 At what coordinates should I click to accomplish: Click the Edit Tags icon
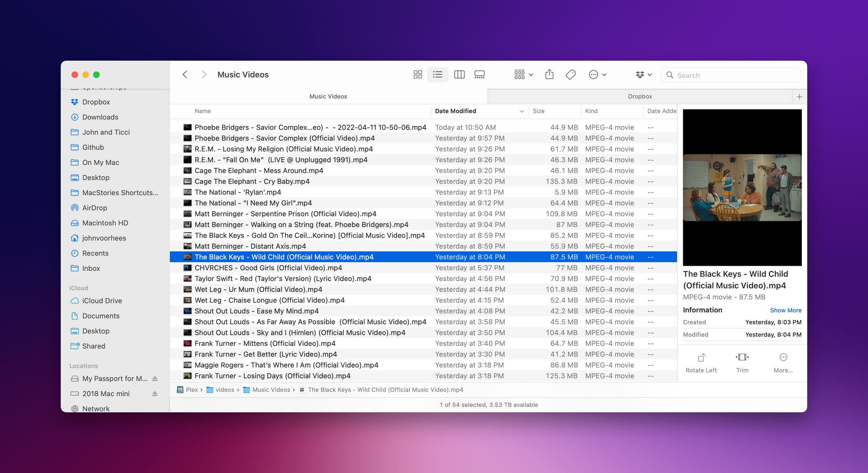(x=570, y=75)
